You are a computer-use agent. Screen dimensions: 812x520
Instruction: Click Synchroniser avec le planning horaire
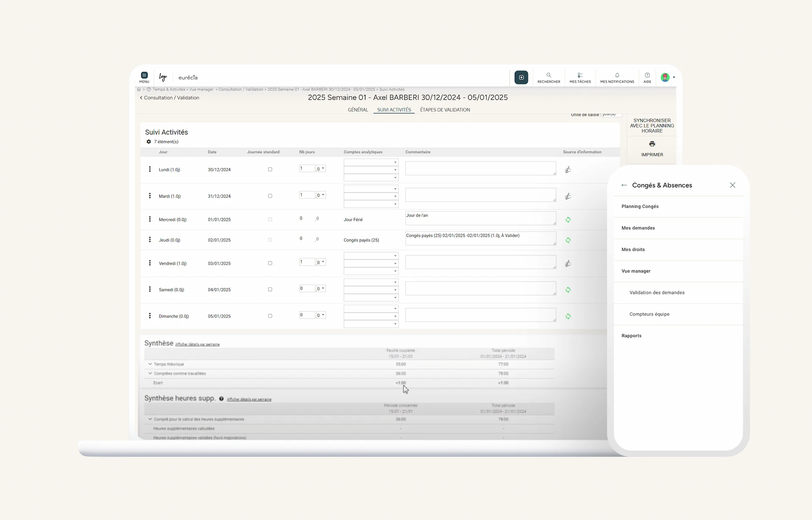652,125
